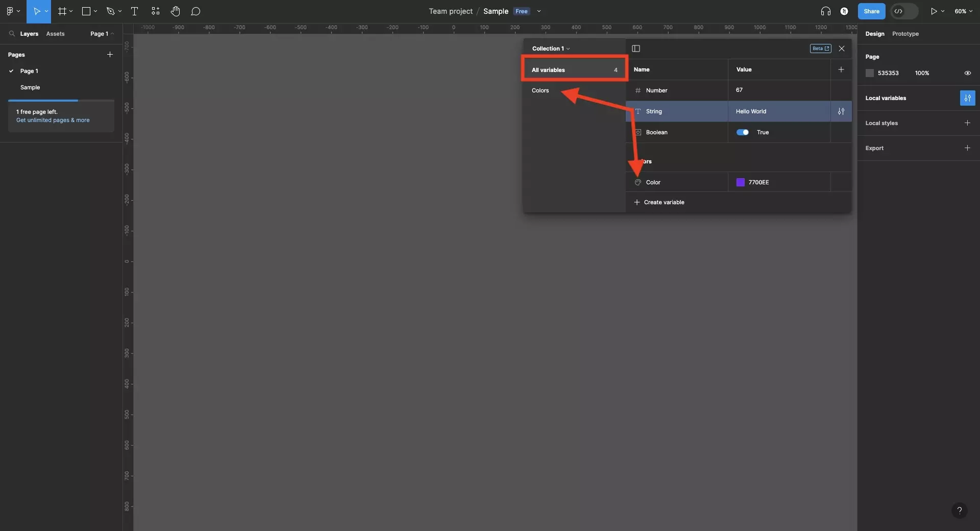Image resolution: width=980 pixels, height=531 pixels.
Task: Open file name options chevron
Action: [539, 11]
